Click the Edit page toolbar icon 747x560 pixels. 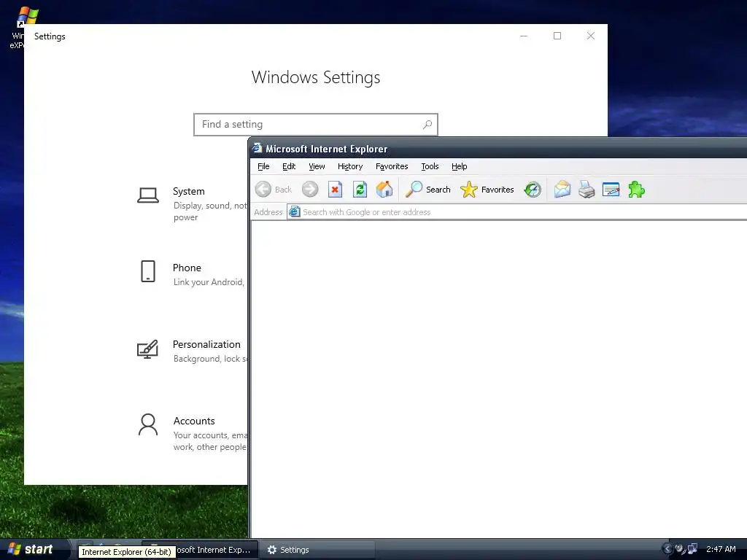(x=611, y=190)
